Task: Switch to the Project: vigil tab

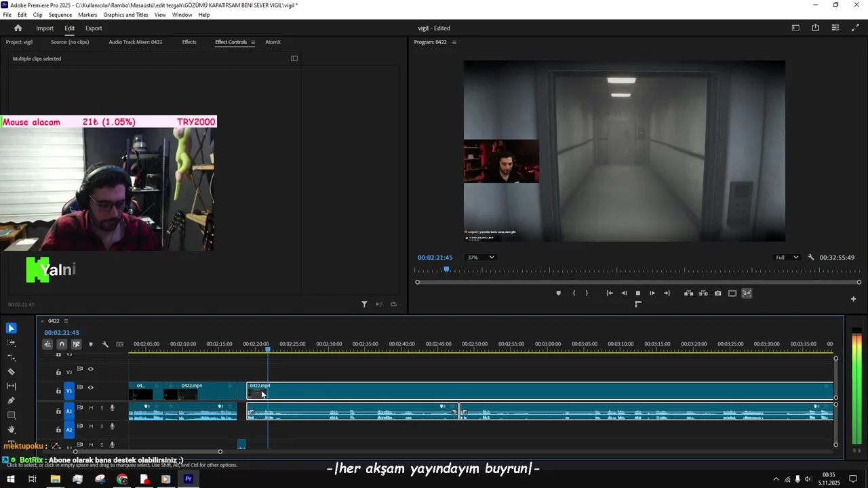Action: pos(19,42)
